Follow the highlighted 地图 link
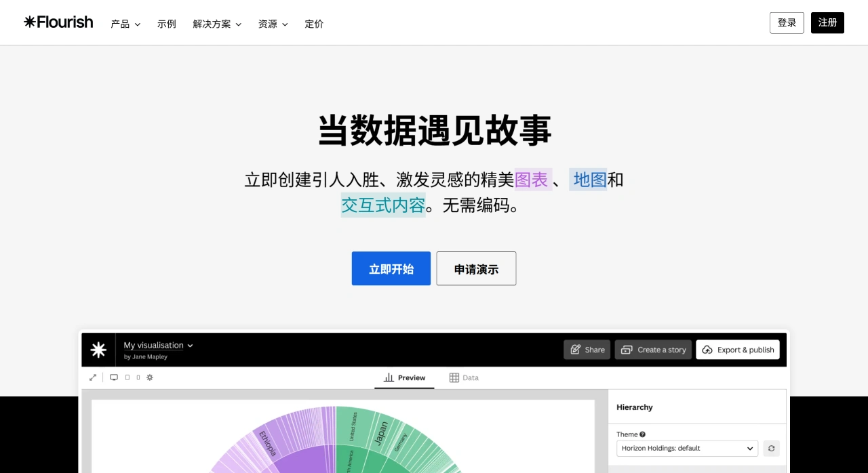The height and width of the screenshot is (473, 868). tap(589, 180)
